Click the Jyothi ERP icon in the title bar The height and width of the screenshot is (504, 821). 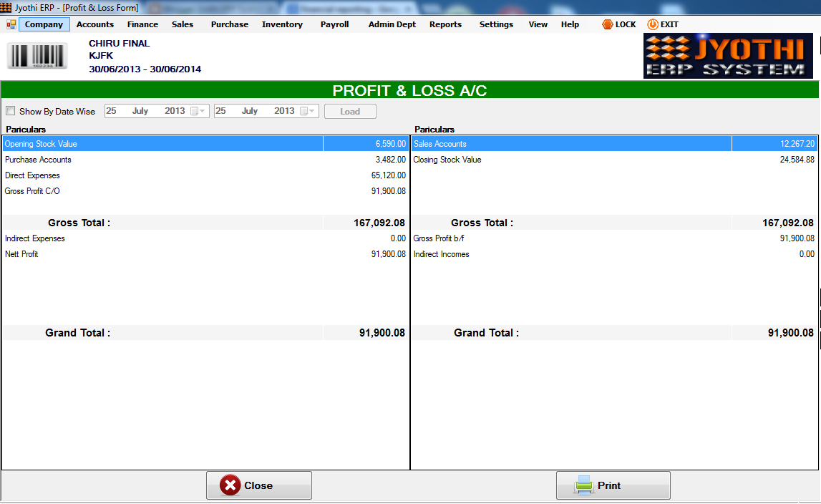[6, 6]
